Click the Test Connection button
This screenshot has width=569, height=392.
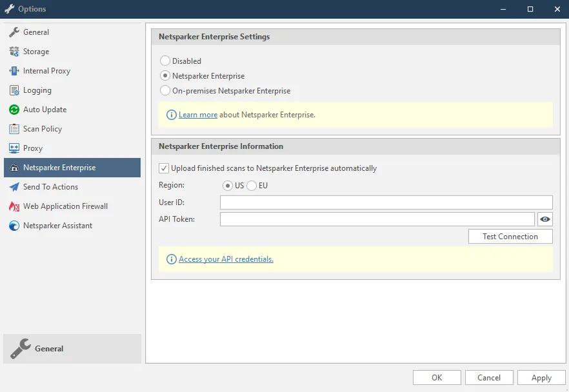[510, 237]
